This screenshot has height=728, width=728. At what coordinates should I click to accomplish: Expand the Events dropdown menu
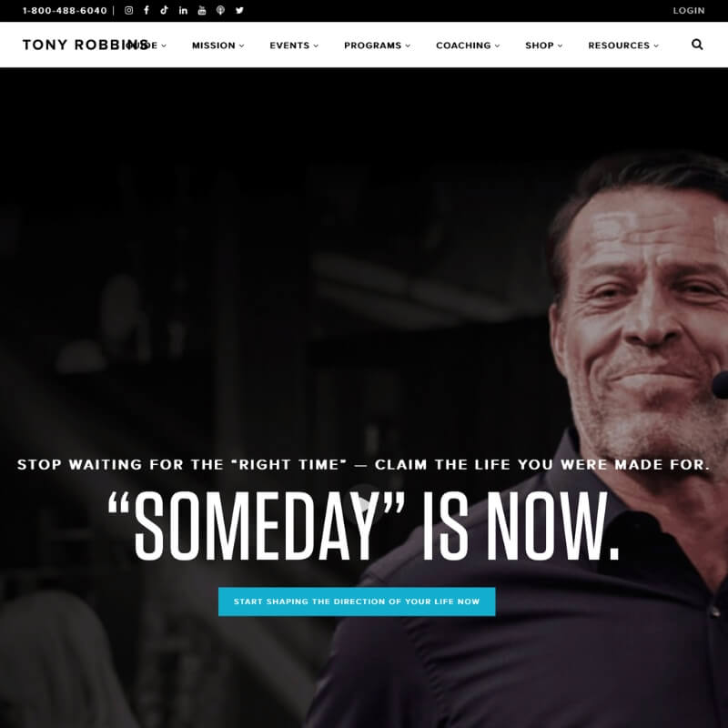pos(294,45)
